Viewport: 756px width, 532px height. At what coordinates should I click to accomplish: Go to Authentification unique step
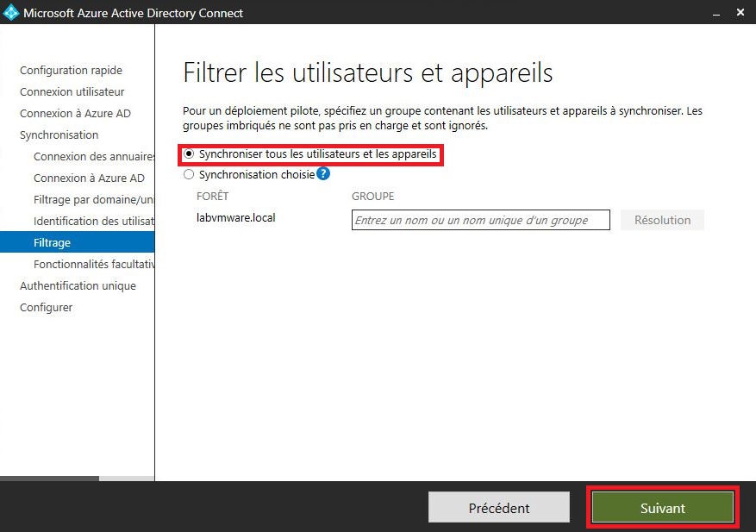coord(78,286)
